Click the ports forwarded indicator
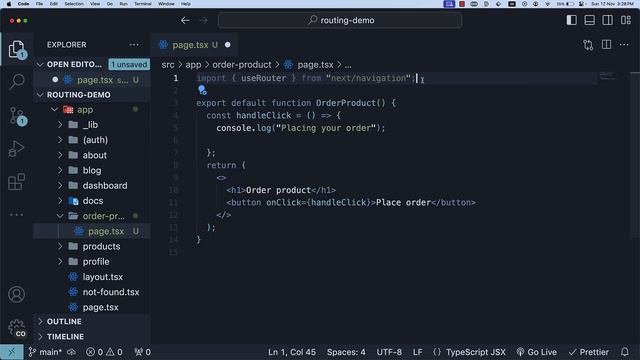This screenshot has width=640, height=360. [x=142, y=352]
